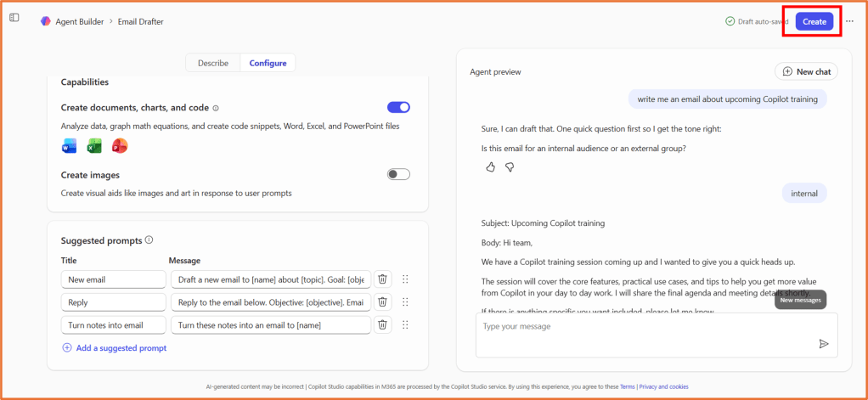
Task: Click the 'Is this email for an internal audience' question
Action: tap(584, 149)
